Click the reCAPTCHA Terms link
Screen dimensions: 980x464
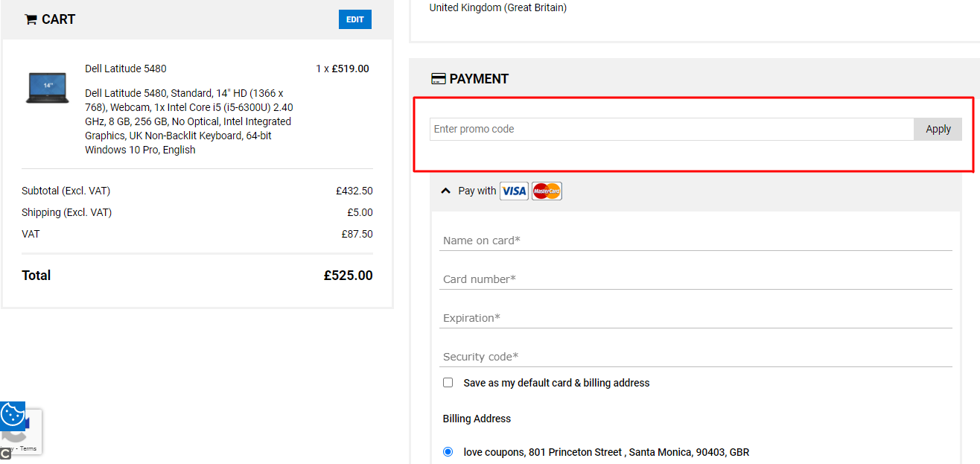(x=28, y=448)
